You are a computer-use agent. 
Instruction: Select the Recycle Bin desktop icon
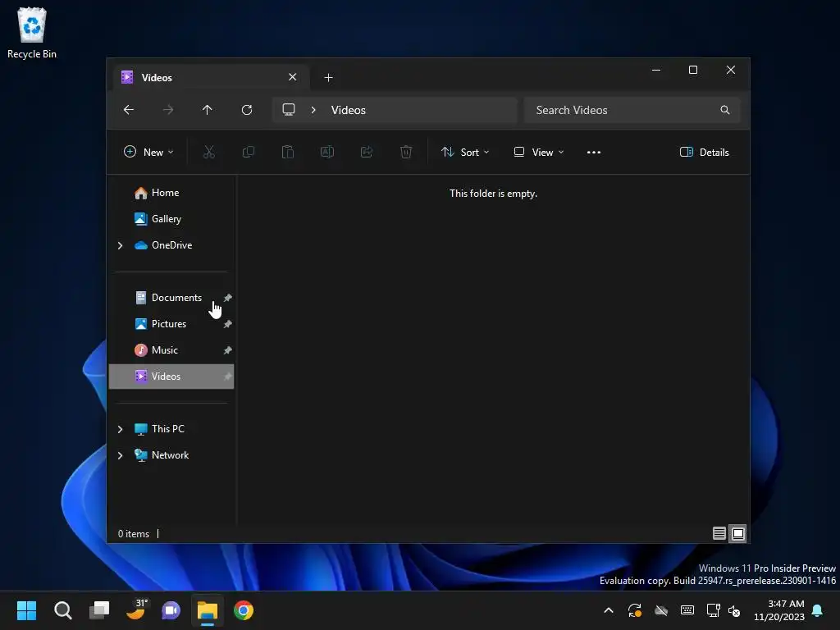[x=32, y=33]
